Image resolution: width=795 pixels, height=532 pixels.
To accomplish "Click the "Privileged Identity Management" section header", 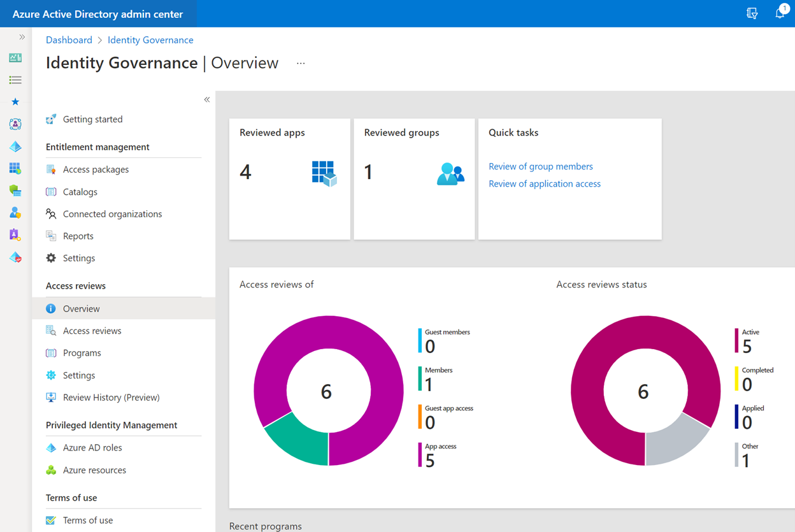I will (111, 425).
